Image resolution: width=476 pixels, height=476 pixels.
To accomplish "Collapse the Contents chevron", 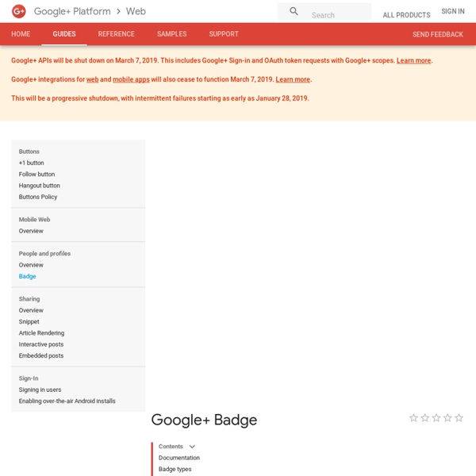I will coord(192,447).
